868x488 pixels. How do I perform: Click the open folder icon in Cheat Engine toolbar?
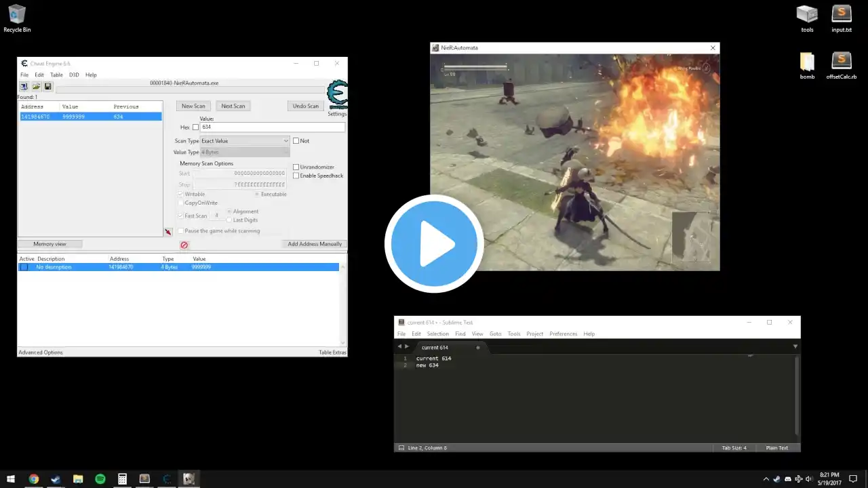[37, 87]
